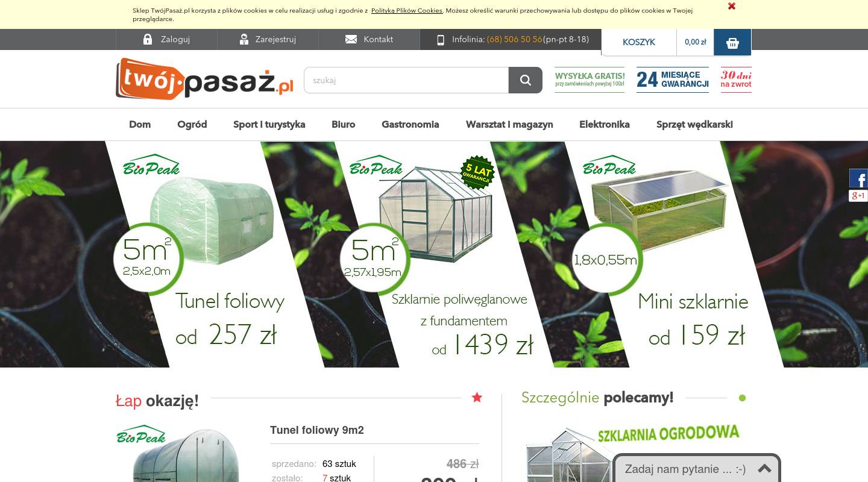Viewport: 868px width, 482px height.
Task: Expand the 'Zadaj nam pytanie' chat chevron
Action: pyautogui.click(x=764, y=469)
